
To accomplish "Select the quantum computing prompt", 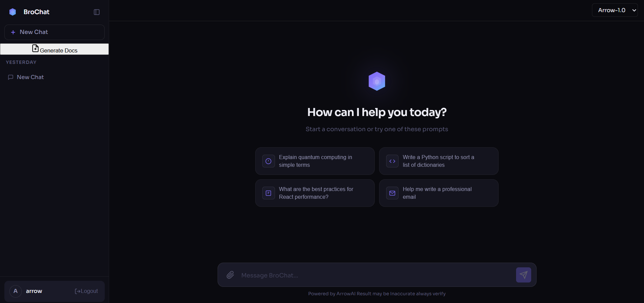I will point(315,161).
